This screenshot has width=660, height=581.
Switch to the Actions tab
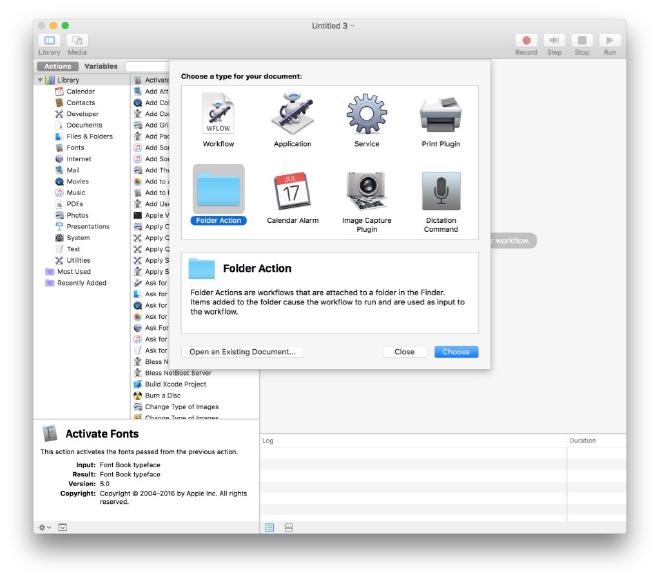click(x=58, y=67)
